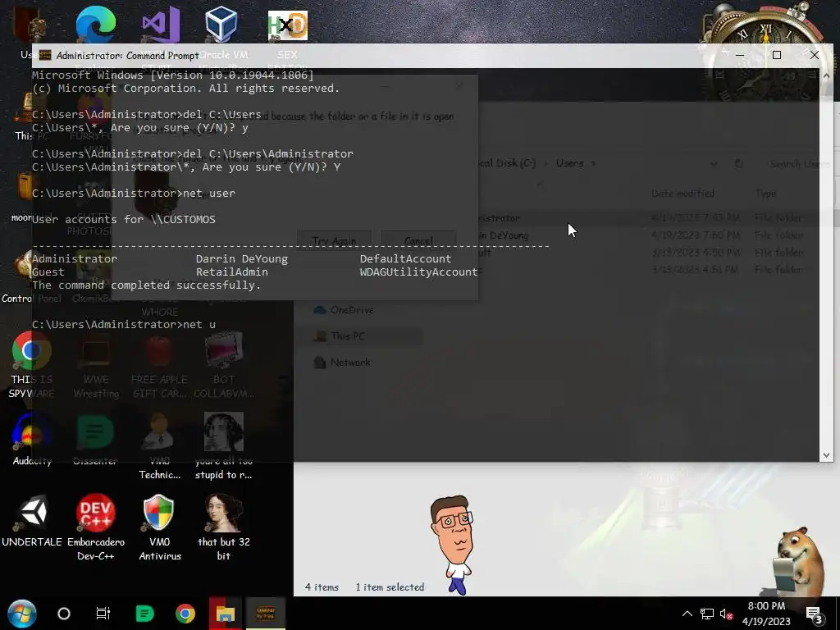This screenshot has height=630, width=840.
Task: Open the HxD hex editor icon
Action: (x=288, y=25)
